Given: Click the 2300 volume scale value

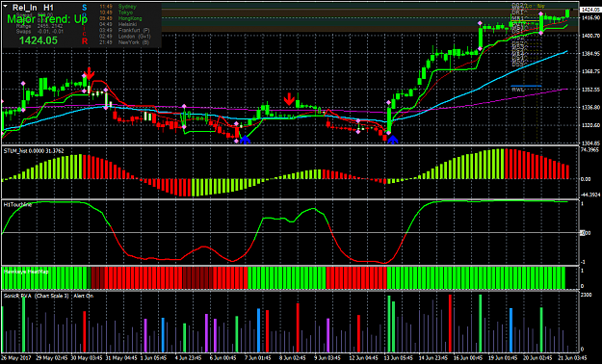Looking at the screenshot, I should pyautogui.click(x=587, y=295).
